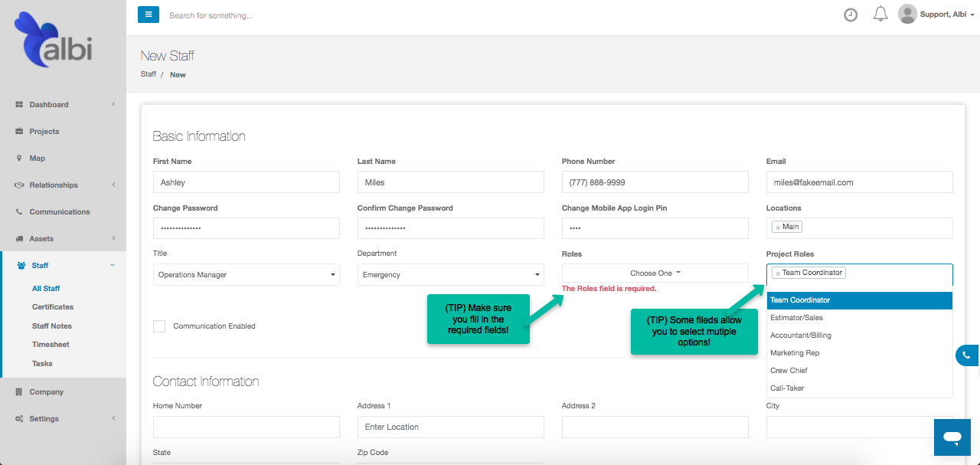Open notifications bell icon
980x465 pixels.
click(x=880, y=14)
